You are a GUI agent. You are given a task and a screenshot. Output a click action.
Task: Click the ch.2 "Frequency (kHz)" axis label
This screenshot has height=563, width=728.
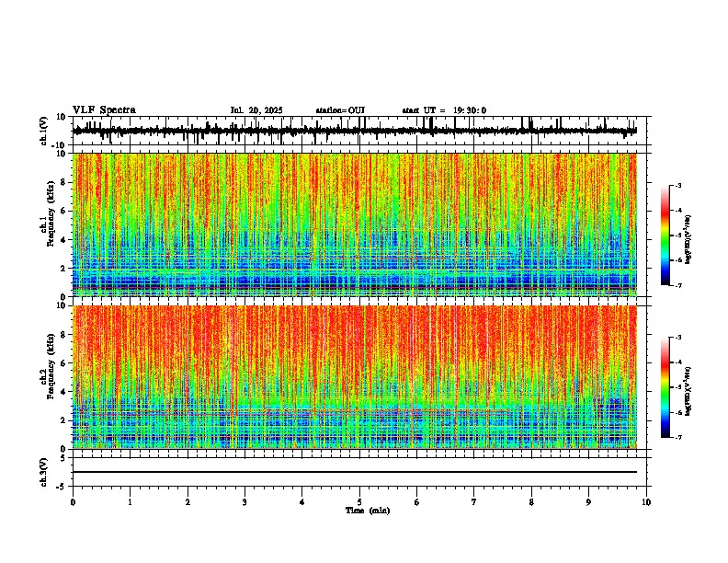click(51, 366)
